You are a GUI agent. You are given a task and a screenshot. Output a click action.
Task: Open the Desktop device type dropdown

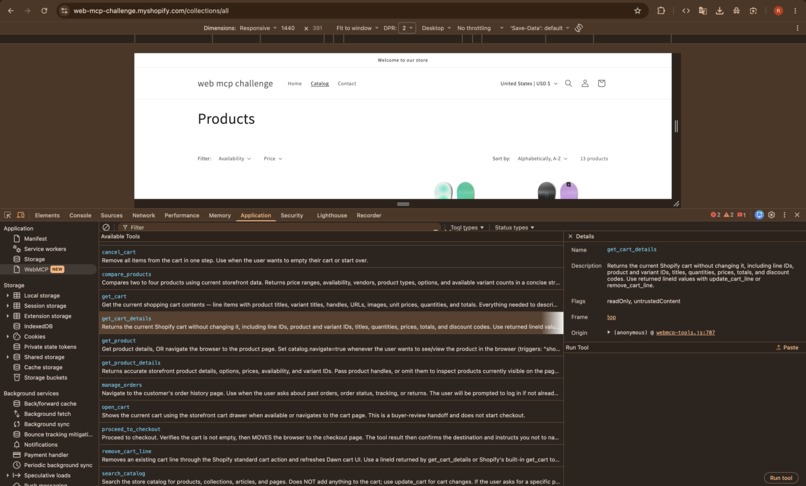[436, 28]
